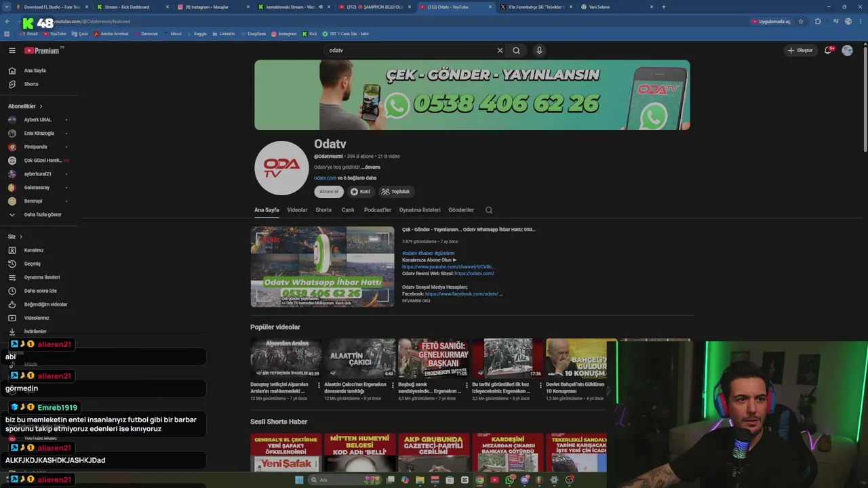
Task: Open Daha sonra izle (Watch later)
Action: point(40,291)
